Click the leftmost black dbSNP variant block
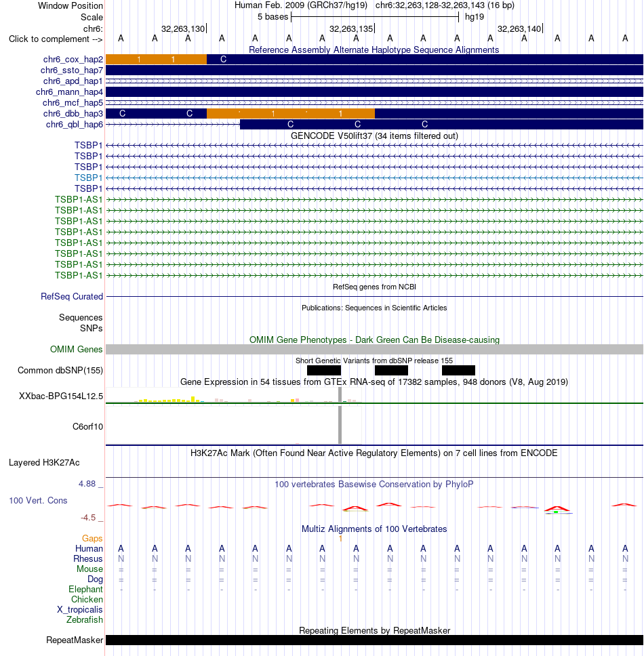Image resolution: width=644 pixels, height=656 pixels. click(324, 370)
